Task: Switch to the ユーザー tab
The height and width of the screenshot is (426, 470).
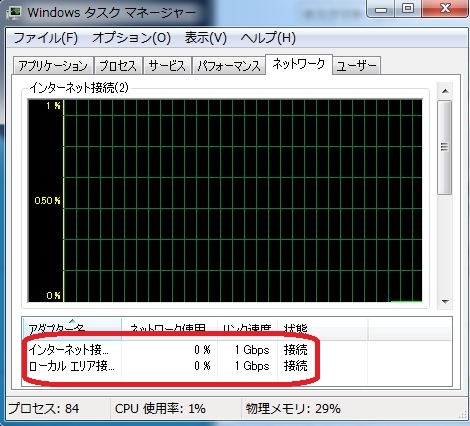Action: pyautogui.click(x=356, y=65)
